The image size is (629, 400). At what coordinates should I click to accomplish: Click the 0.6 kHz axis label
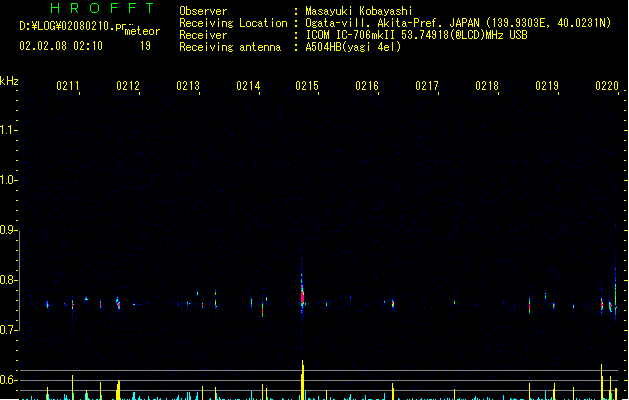8,380
